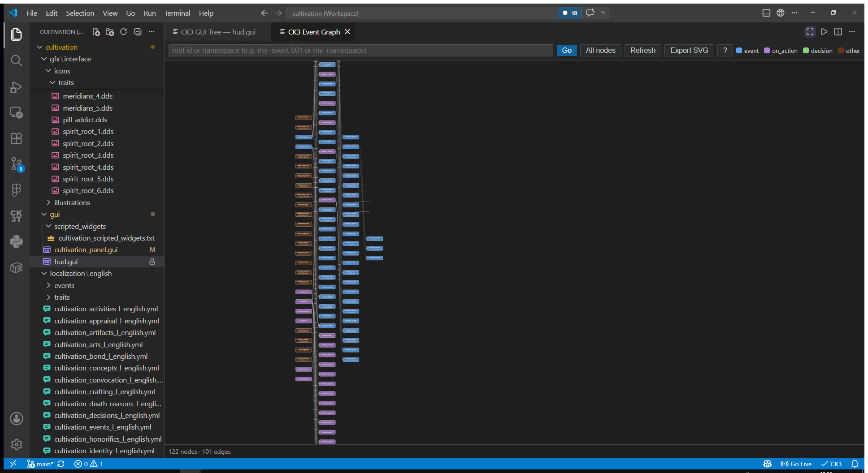The height and width of the screenshot is (473, 868).
Task: Open the ? help button
Action: pos(725,50)
